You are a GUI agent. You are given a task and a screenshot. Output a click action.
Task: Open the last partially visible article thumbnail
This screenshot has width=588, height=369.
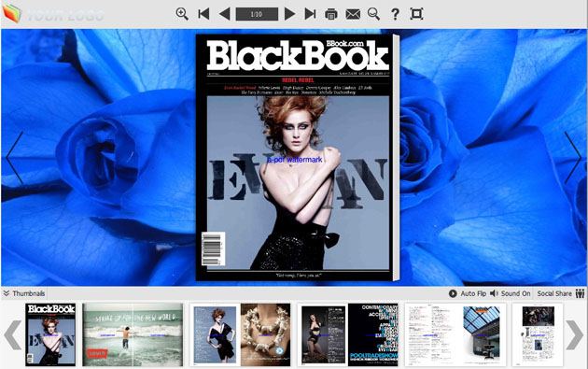tap(538, 334)
